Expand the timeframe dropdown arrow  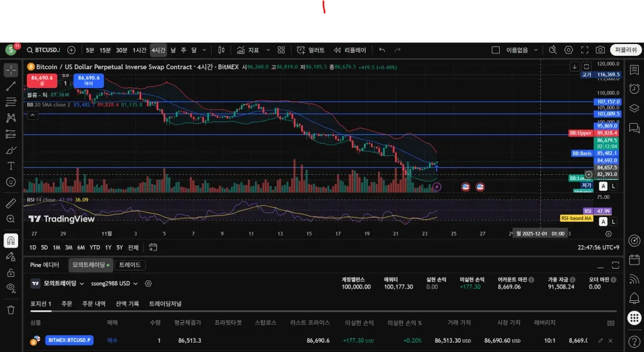[204, 50]
